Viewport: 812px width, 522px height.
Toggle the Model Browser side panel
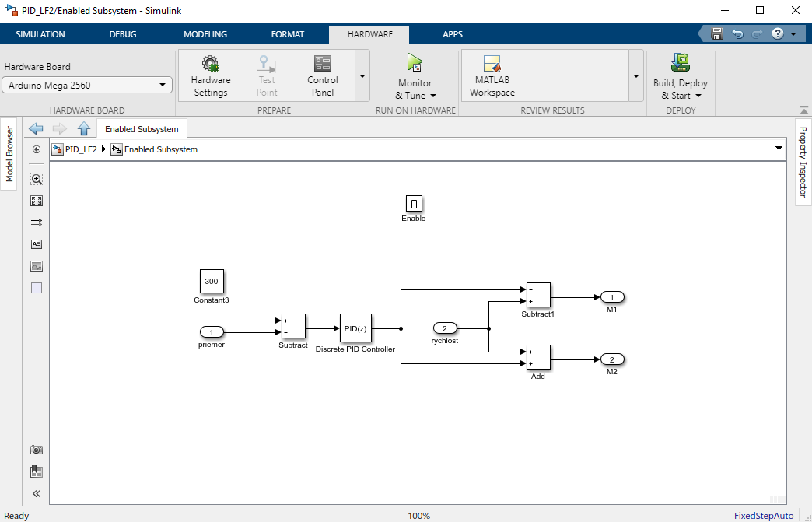click(x=9, y=153)
